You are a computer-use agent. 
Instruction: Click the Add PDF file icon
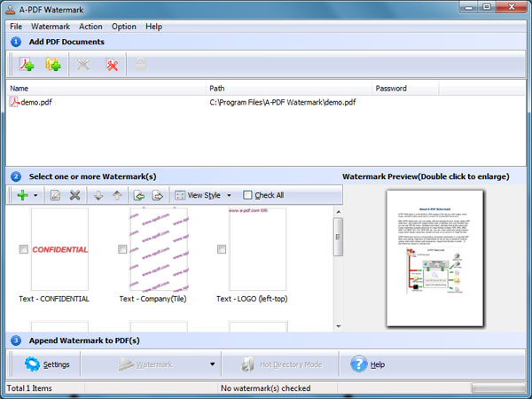click(26, 64)
